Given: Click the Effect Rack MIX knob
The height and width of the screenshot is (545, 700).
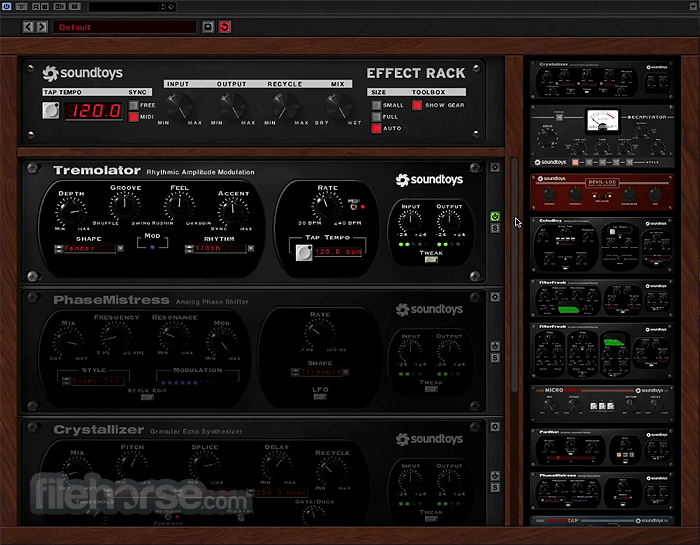Looking at the screenshot, I should pyautogui.click(x=338, y=107).
